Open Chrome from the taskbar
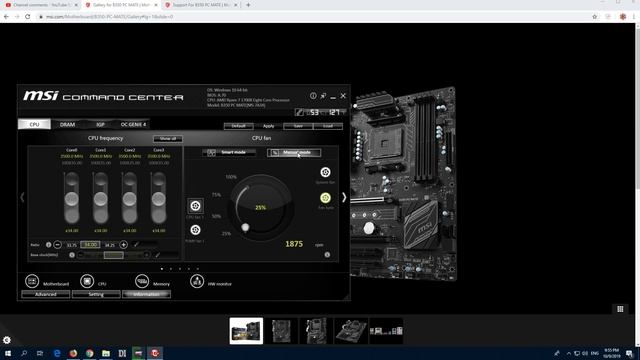 click(89, 353)
